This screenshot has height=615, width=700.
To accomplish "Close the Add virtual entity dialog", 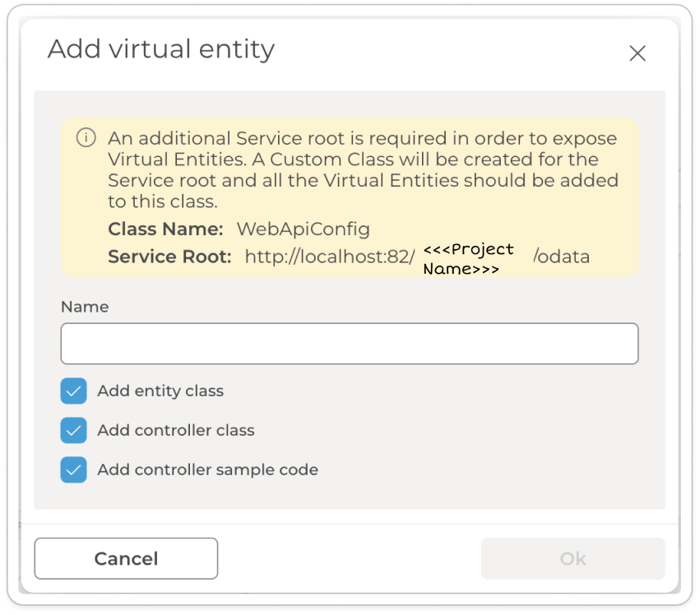I will tap(637, 53).
